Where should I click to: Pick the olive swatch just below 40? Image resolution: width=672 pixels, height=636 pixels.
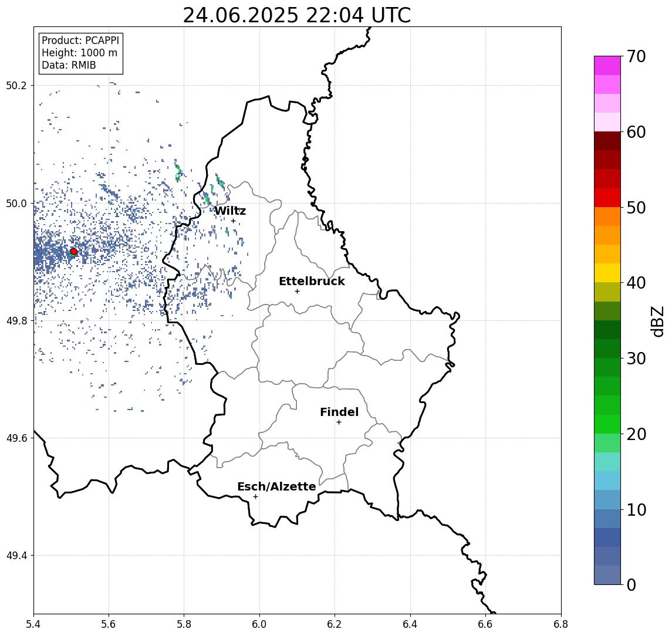click(x=607, y=292)
